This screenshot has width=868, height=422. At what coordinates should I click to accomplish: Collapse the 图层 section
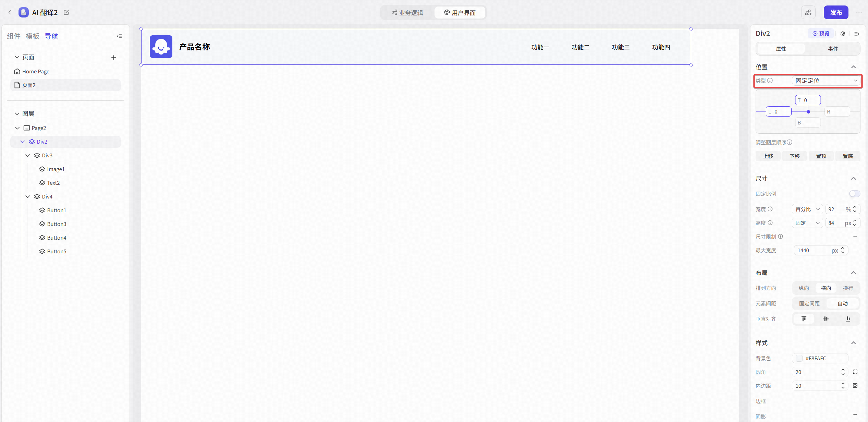pyautogui.click(x=17, y=113)
